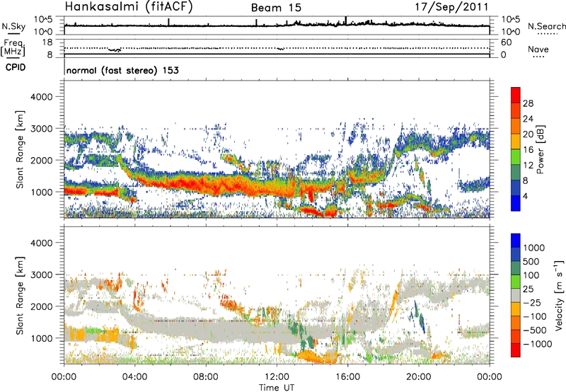This screenshot has width=566, height=392.
Task: Click the velocity panel 'Slant Range [km]' label
Action: point(20,295)
